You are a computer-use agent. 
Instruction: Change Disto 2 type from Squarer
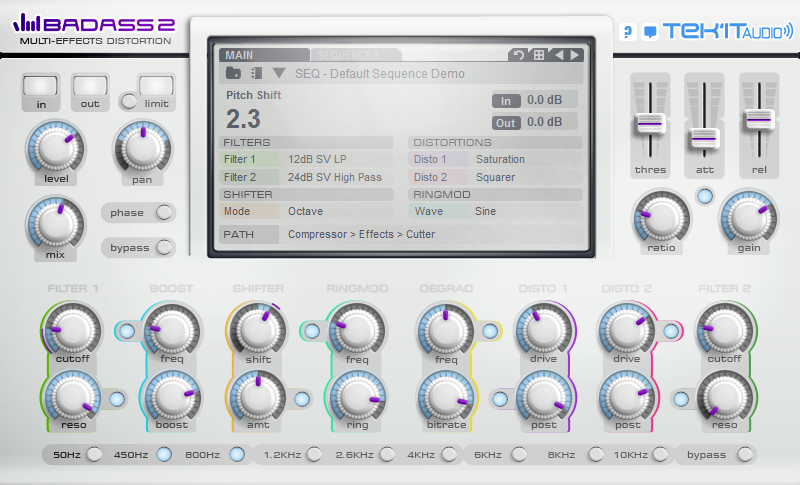[x=495, y=177]
